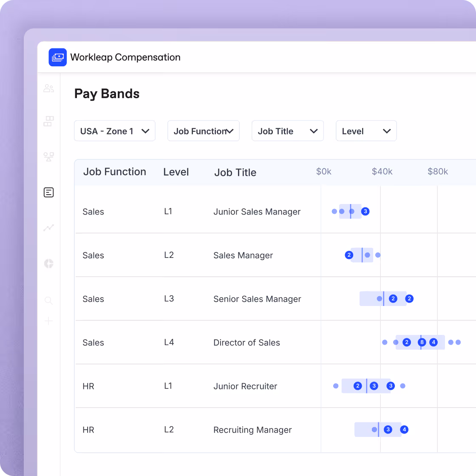Select the grid layout icon in sidebar
Viewport: 476px width, 476px height.
click(x=48, y=121)
